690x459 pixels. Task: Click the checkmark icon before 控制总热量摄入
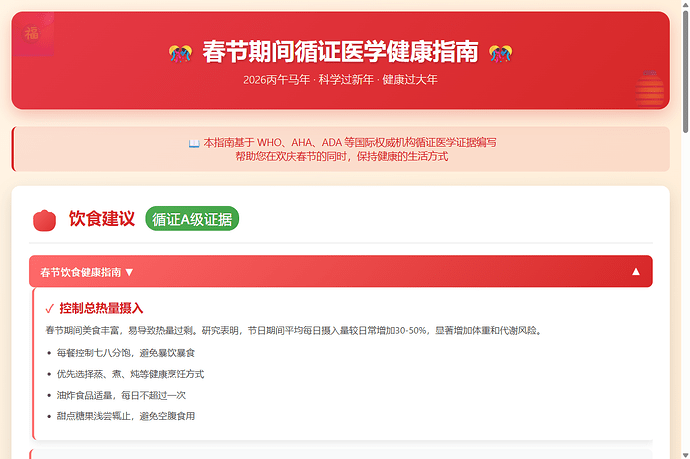[x=50, y=309]
